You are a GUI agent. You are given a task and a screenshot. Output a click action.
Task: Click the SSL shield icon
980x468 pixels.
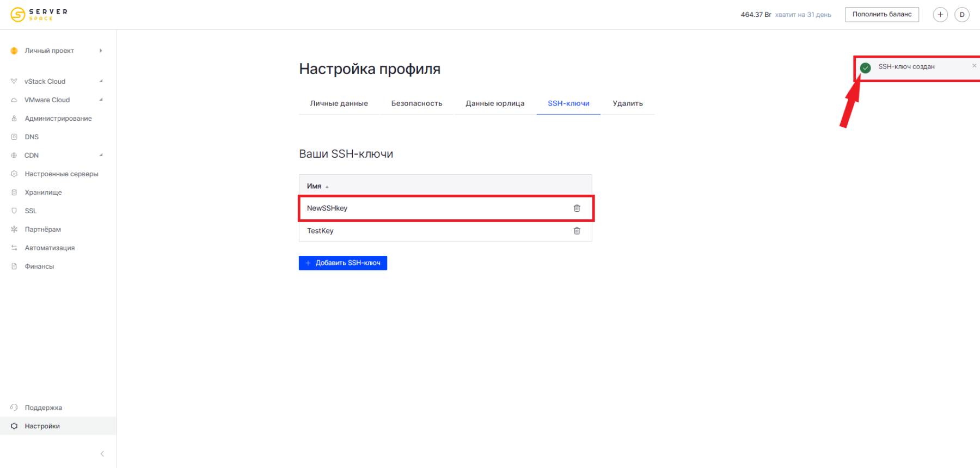[14, 211]
